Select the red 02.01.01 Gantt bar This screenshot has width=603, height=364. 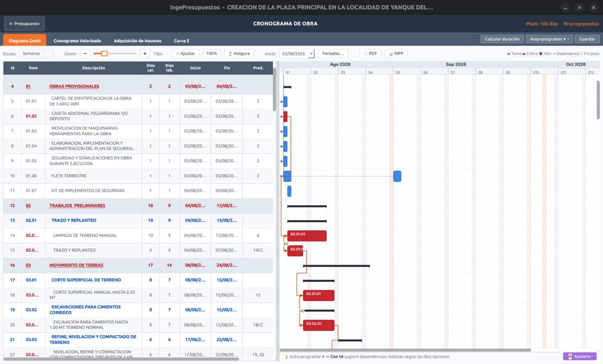[307, 236]
